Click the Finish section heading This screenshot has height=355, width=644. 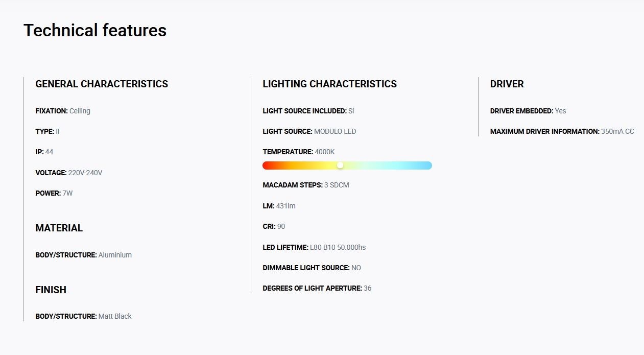tap(51, 290)
